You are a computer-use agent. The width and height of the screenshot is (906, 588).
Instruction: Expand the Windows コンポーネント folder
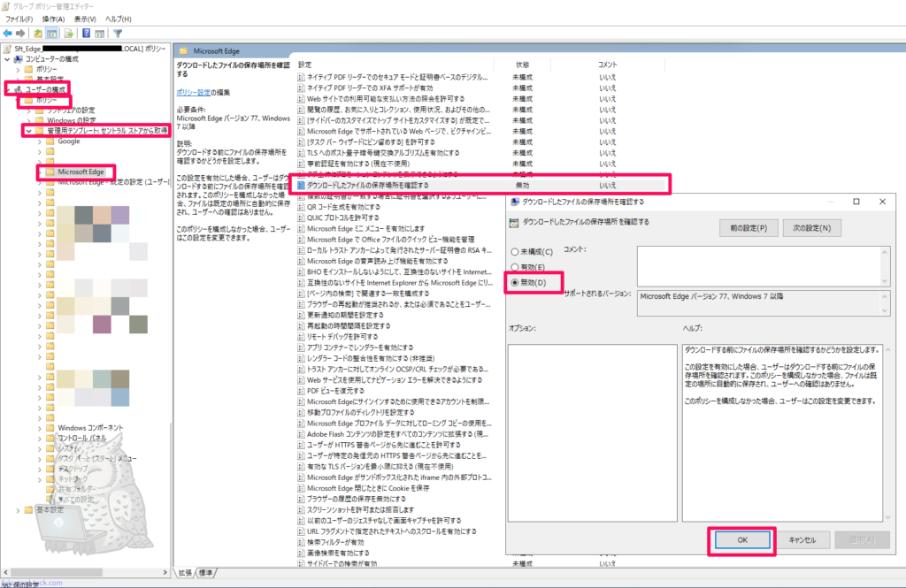(x=39, y=428)
